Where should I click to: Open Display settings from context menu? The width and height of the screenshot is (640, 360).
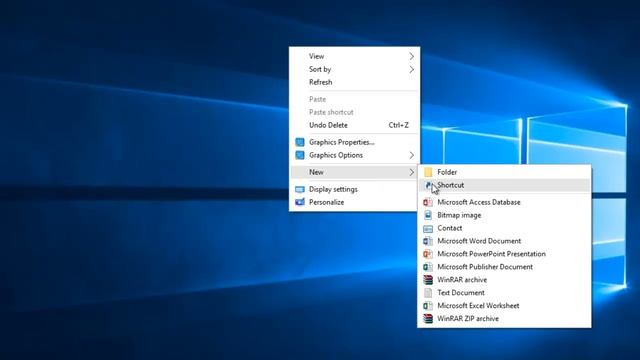pyautogui.click(x=354, y=189)
